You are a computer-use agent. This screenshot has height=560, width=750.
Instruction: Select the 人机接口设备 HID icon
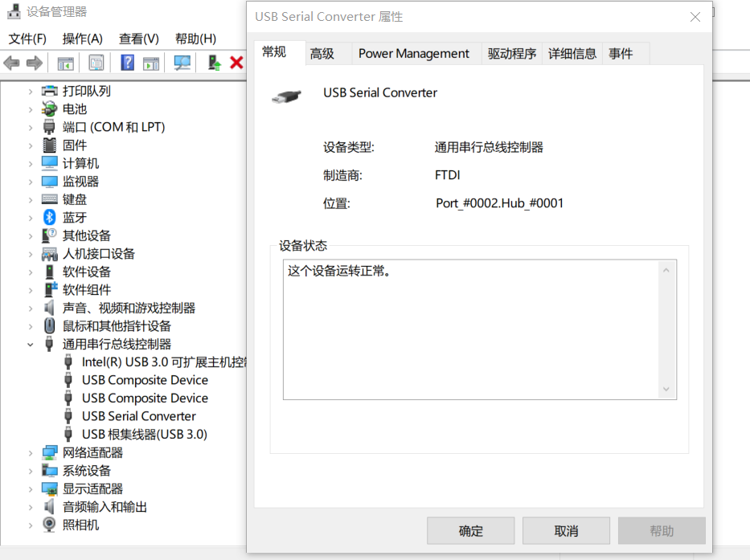[x=49, y=254]
